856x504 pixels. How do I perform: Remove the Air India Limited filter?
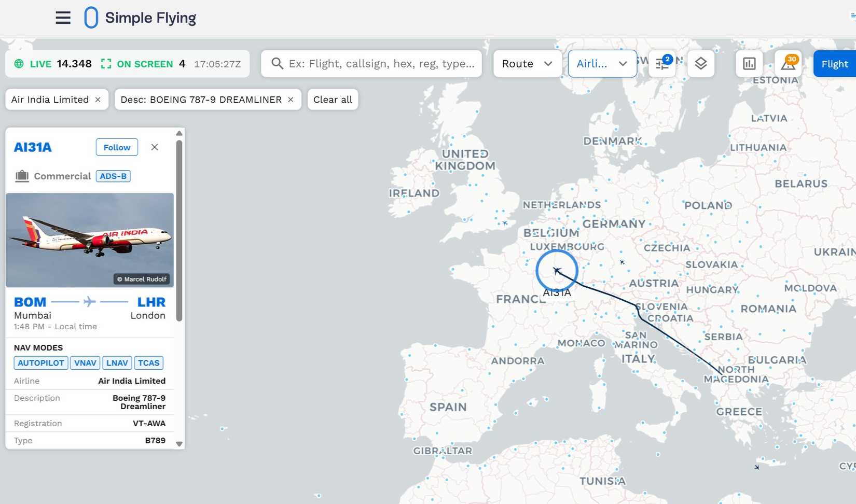click(98, 100)
